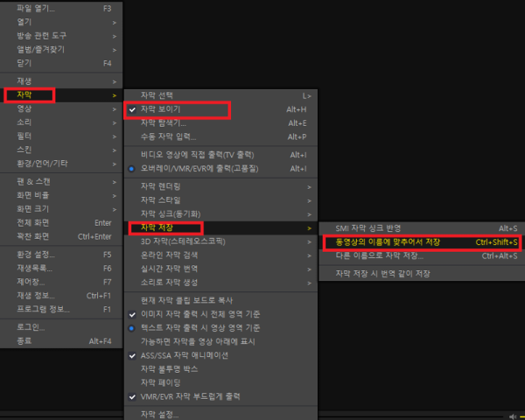Select 오버레이/VMR/EVR에 출력(고품질) radio option
525x420 pixels.
220,169
